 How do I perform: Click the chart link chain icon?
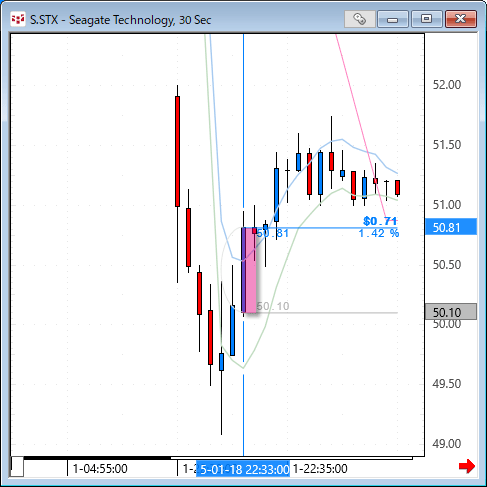point(360,19)
